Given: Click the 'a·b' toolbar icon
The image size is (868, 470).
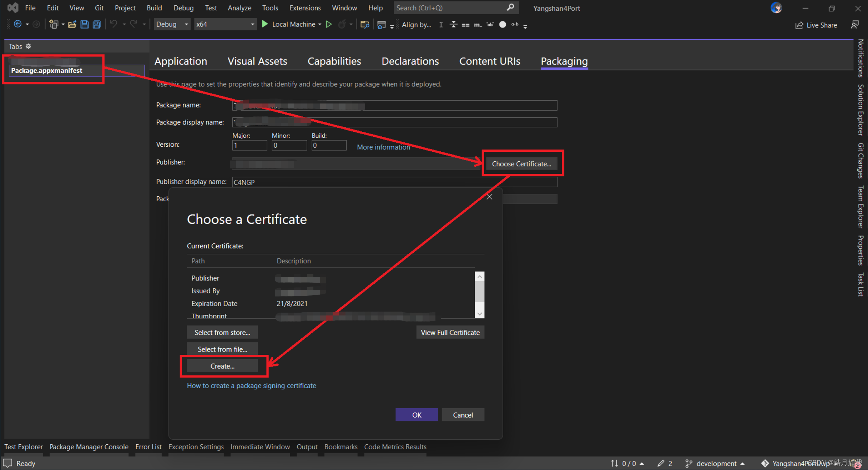Looking at the screenshot, I should coord(515,25).
